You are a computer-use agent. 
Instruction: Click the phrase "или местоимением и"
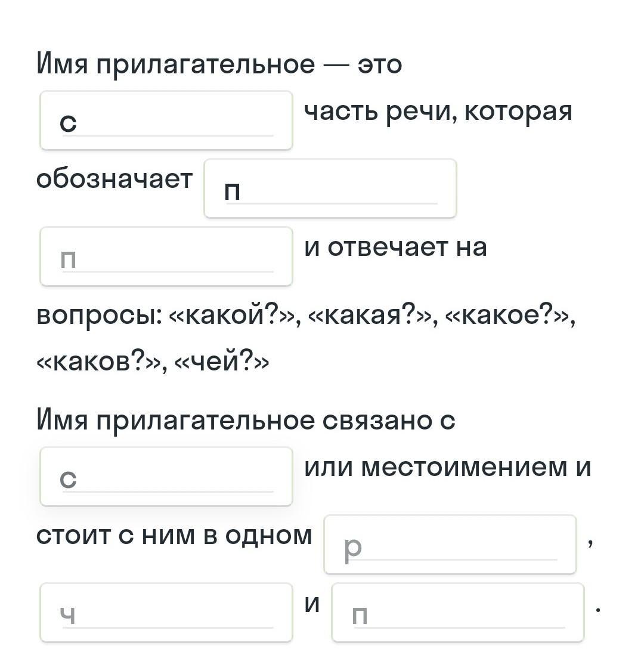pos(447,466)
